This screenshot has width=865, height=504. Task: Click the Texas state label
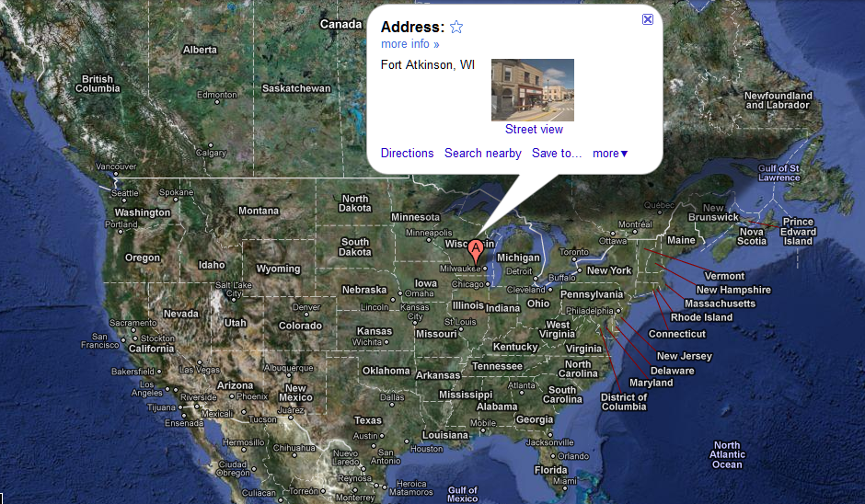tap(368, 420)
